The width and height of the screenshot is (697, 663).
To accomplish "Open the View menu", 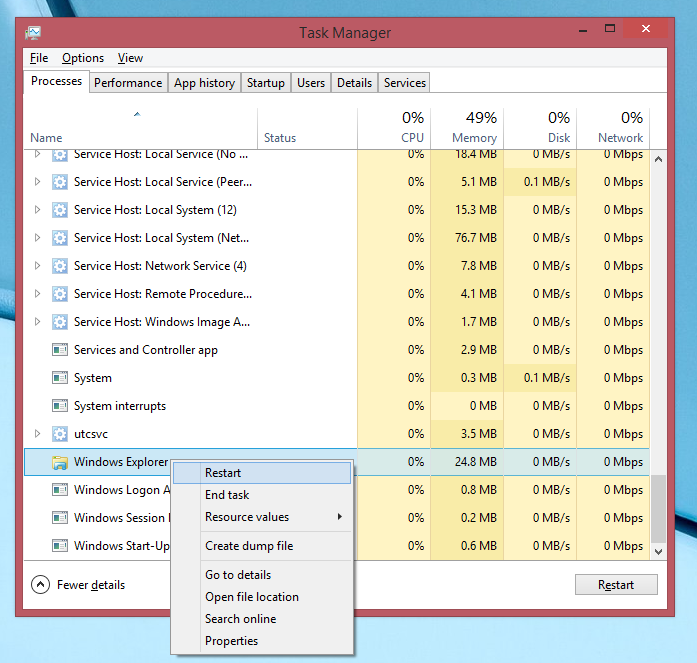I will (130, 58).
